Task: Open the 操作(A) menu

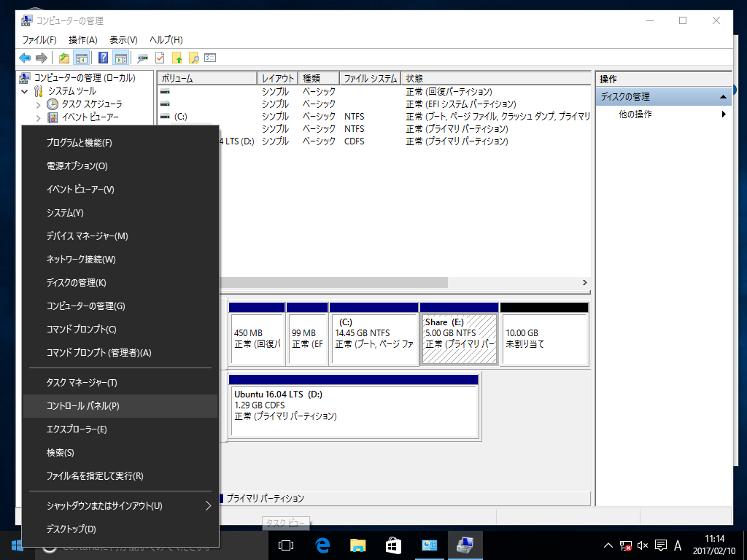Action: coord(83,40)
